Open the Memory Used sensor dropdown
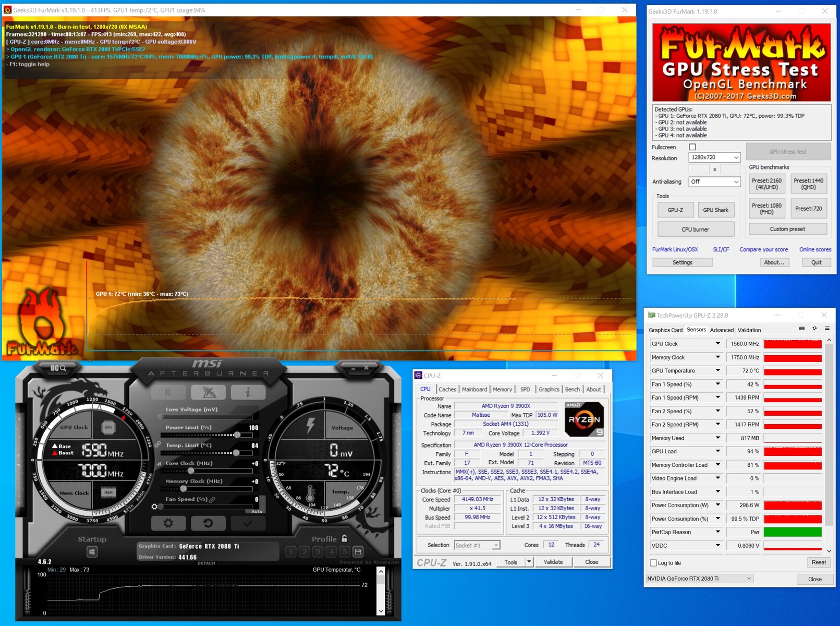 pos(717,438)
